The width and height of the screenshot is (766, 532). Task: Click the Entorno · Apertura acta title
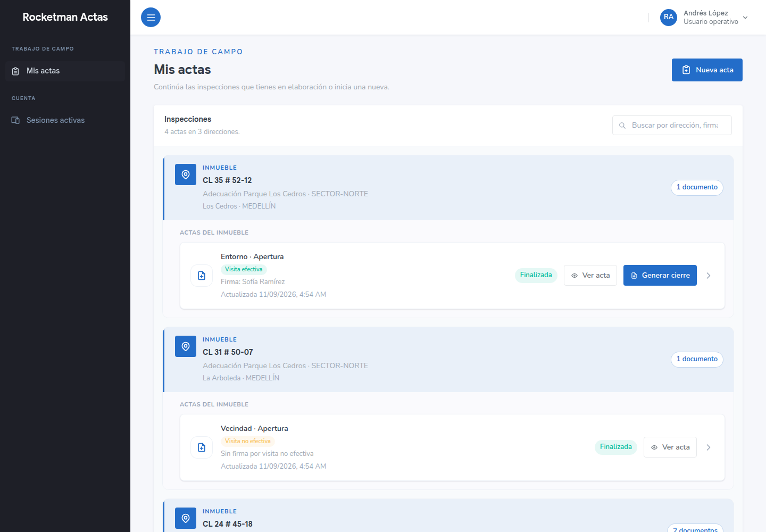click(x=252, y=256)
